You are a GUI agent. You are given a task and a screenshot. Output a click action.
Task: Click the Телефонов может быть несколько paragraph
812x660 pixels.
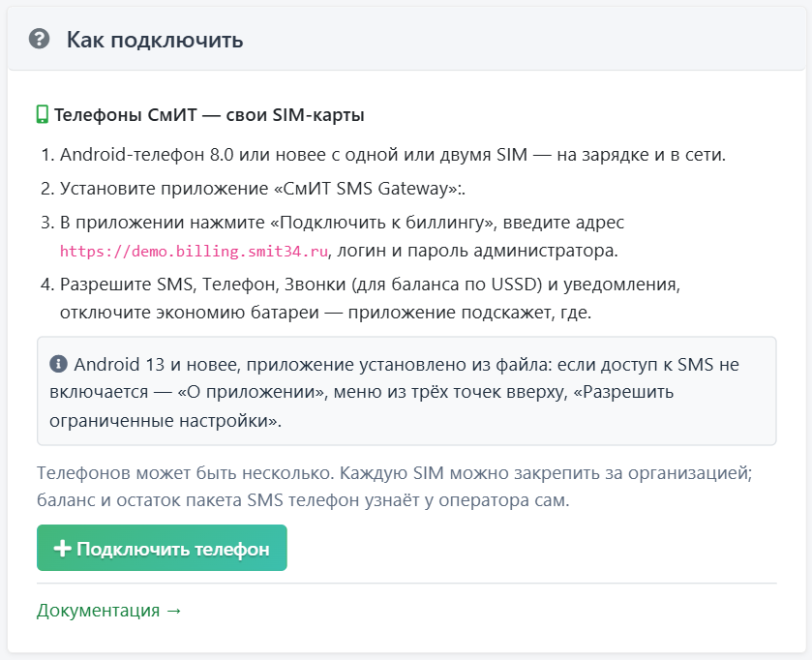394,486
